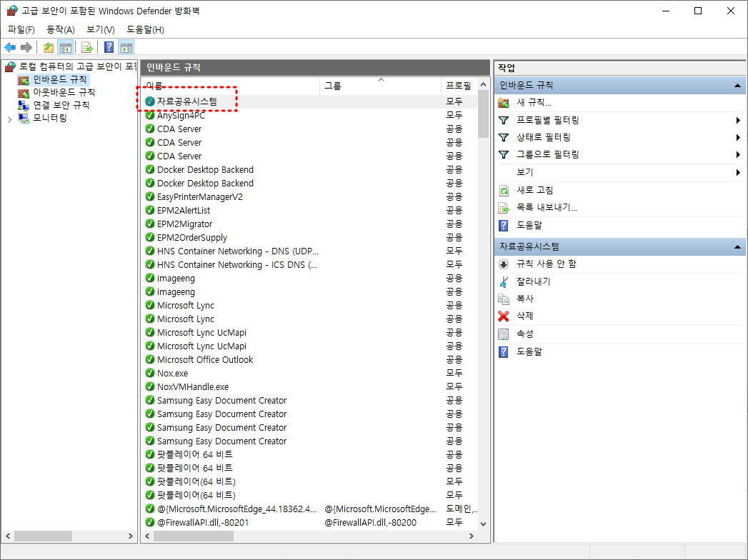Screen dimensions: 748x560
Task: Click the 프로필별 필터링 funnel icon
Action: click(503, 120)
